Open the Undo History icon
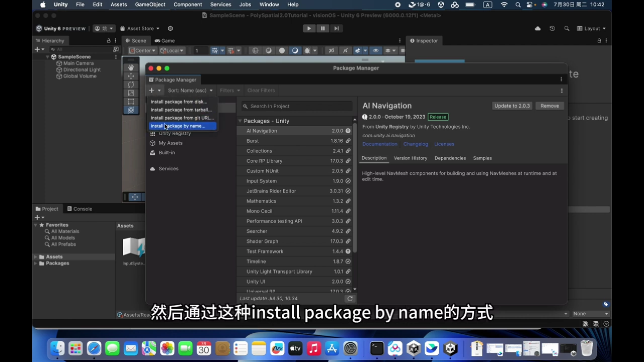This screenshot has width=644, height=362. click(x=552, y=29)
